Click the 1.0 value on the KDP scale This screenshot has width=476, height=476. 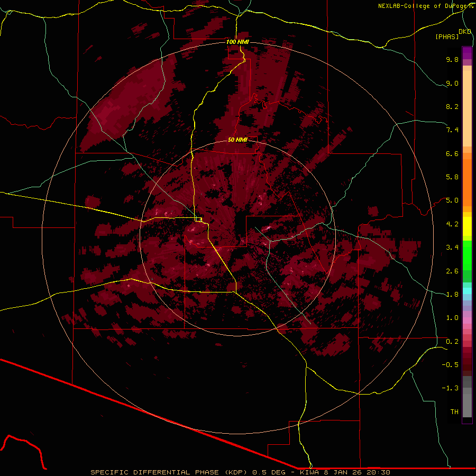coord(452,317)
